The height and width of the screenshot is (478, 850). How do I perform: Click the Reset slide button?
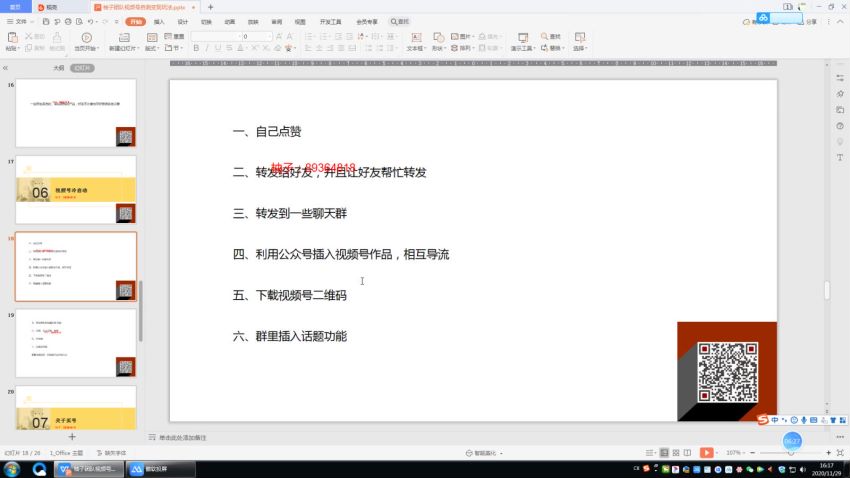click(174, 36)
